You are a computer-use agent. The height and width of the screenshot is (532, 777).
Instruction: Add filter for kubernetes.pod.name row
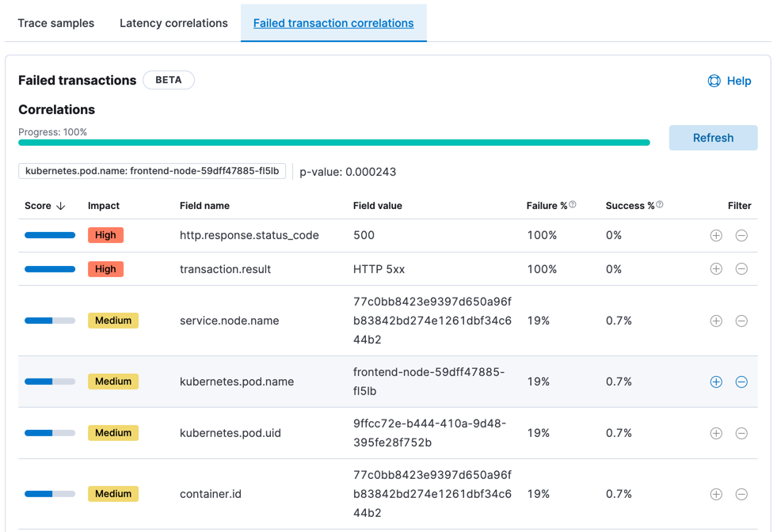tap(716, 382)
